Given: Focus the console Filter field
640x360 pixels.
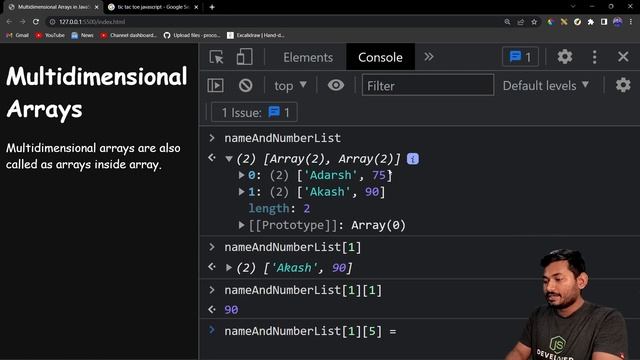Looking at the screenshot, I should click(428, 85).
